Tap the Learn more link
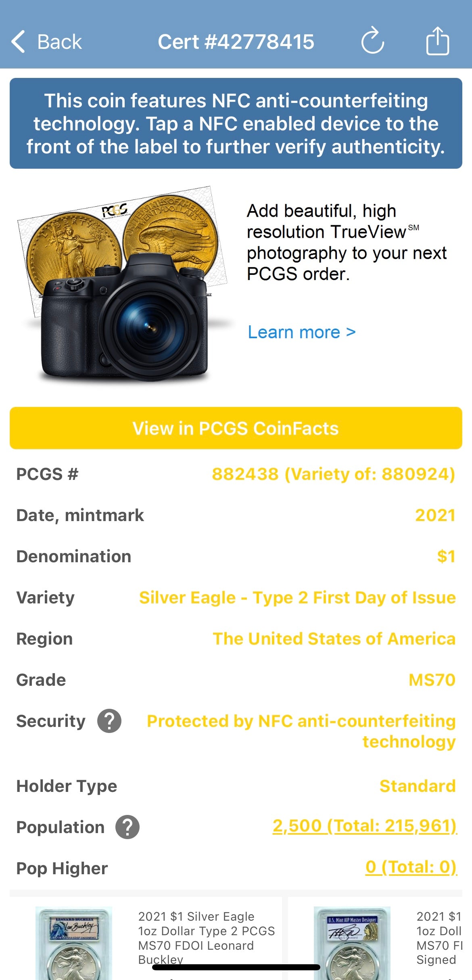 click(x=301, y=332)
